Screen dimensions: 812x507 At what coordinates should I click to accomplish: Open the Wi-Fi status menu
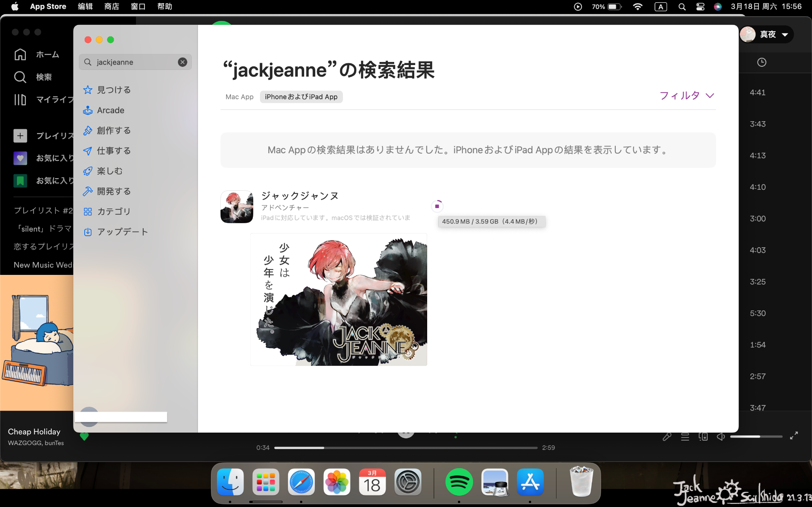click(x=638, y=7)
